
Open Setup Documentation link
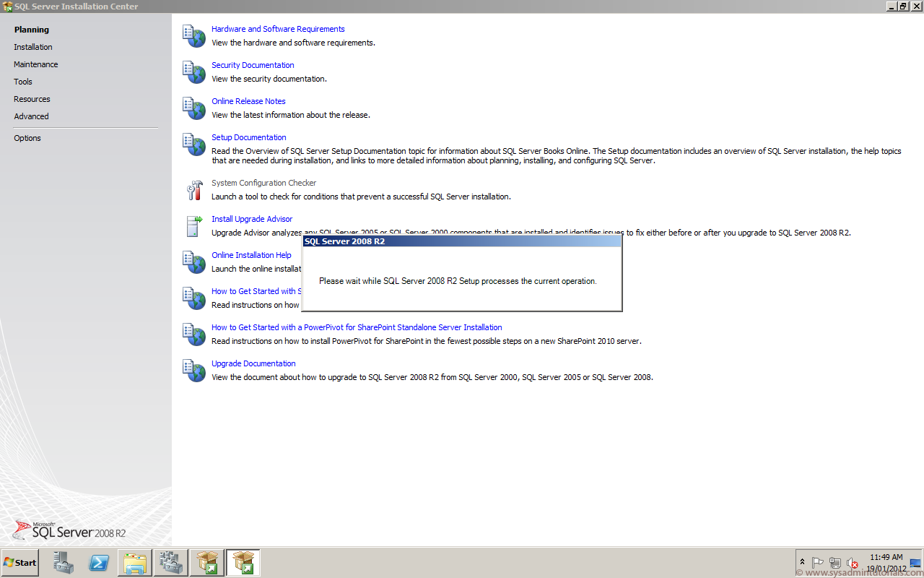[248, 137]
